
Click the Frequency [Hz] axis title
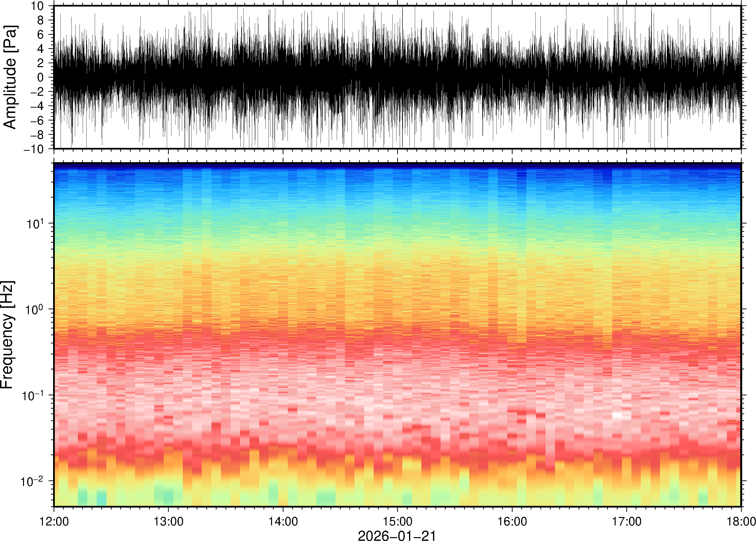7,335
